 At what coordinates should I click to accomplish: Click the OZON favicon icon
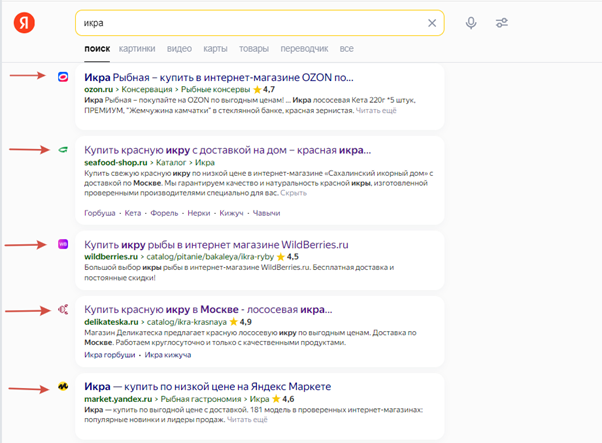click(x=63, y=77)
